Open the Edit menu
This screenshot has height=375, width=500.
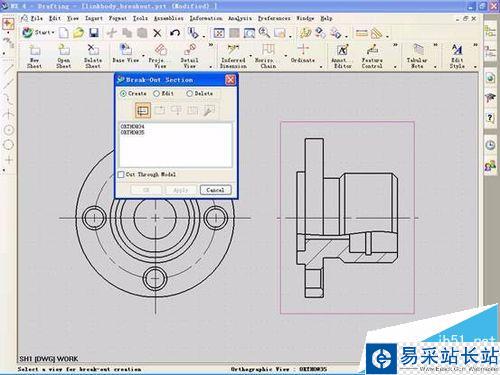coord(55,18)
